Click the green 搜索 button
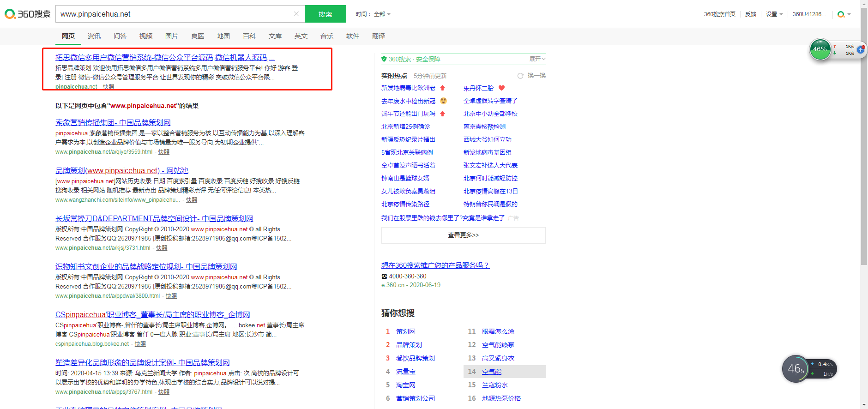The height and width of the screenshot is (409, 868). (325, 14)
